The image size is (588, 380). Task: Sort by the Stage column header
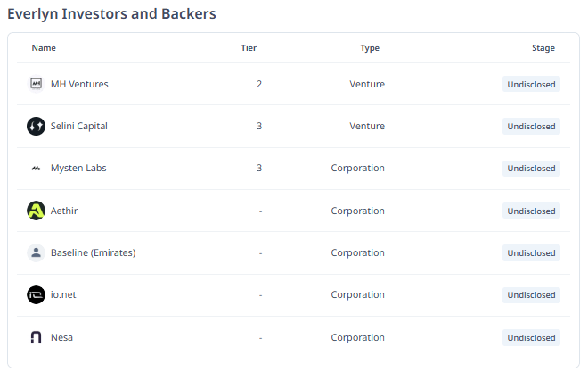click(x=543, y=48)
